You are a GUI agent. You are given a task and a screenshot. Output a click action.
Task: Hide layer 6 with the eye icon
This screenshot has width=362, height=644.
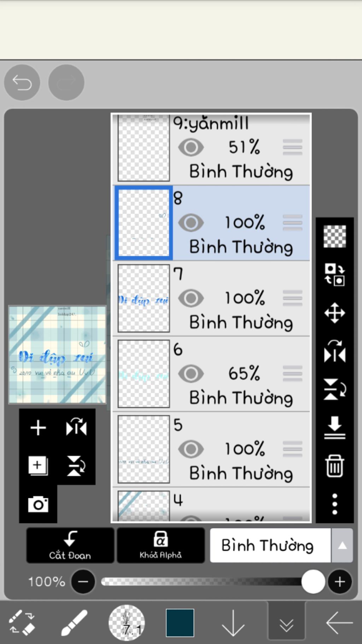pos(191,374)
